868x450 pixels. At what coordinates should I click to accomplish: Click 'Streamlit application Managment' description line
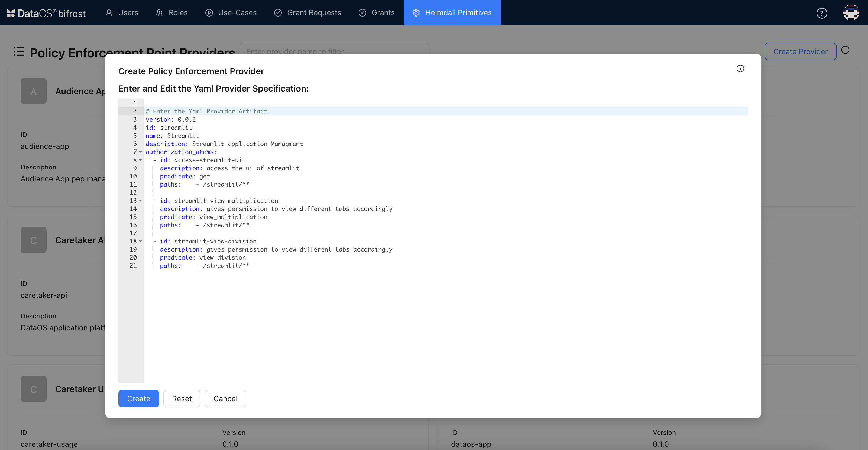[x=224, y=144]
